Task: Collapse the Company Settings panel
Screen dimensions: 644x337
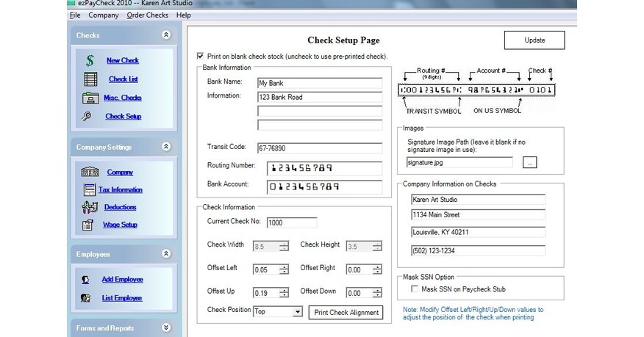Action: [x=166, y=146]
